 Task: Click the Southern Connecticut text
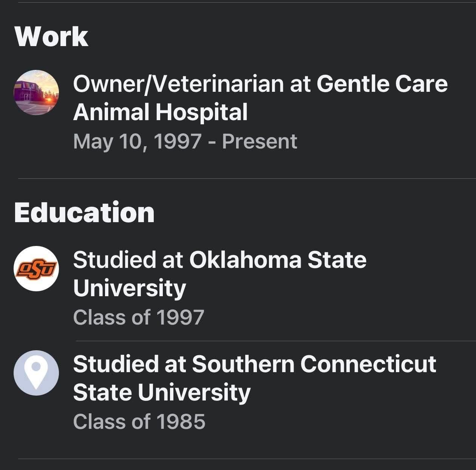[314, 364]
